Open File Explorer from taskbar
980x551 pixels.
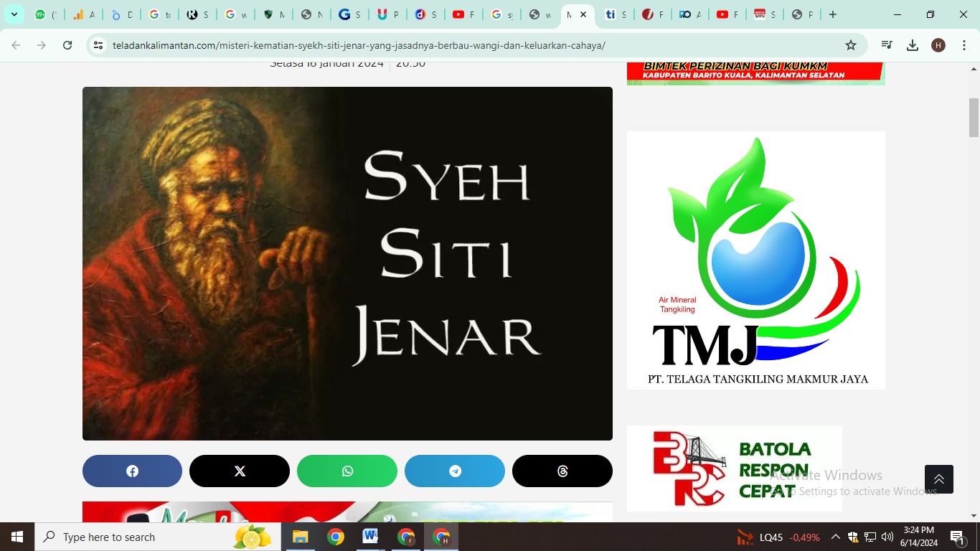click(300, 537)
